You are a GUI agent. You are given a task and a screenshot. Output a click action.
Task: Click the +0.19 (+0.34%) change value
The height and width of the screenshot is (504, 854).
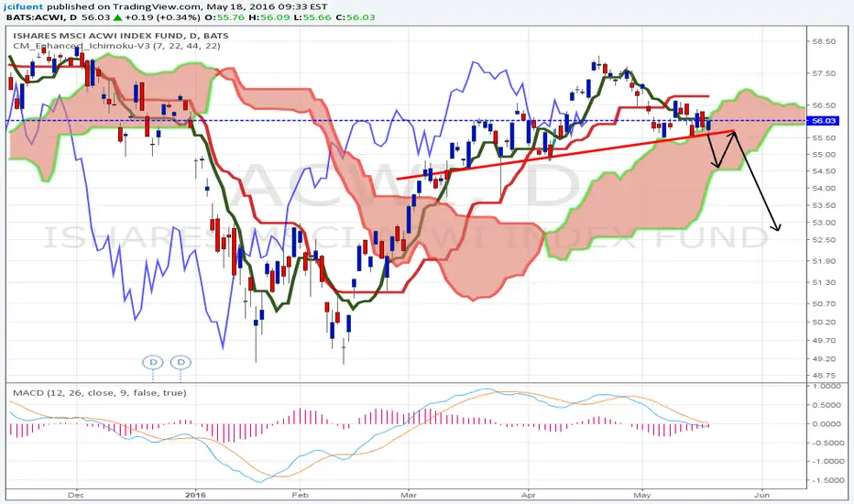[x=162, y=17]
